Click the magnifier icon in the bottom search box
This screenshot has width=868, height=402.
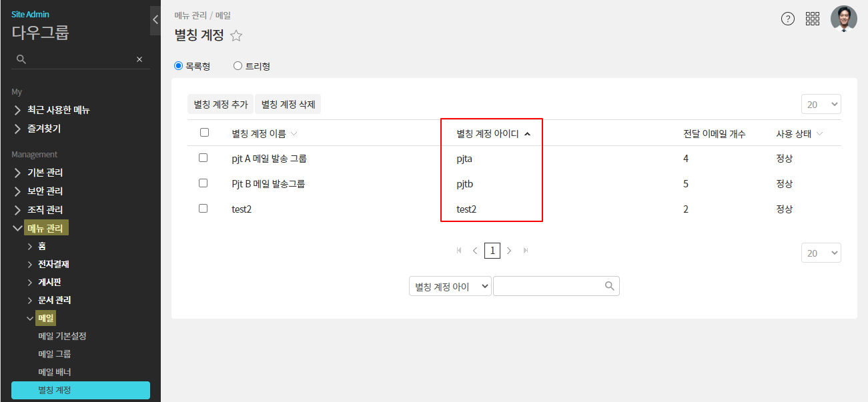pos(609,286)
